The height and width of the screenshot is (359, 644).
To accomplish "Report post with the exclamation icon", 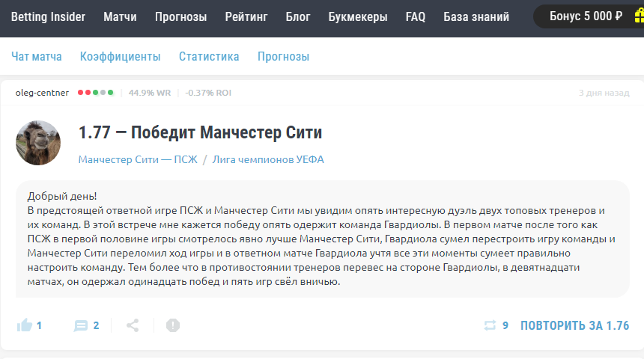I will [173, 325].
